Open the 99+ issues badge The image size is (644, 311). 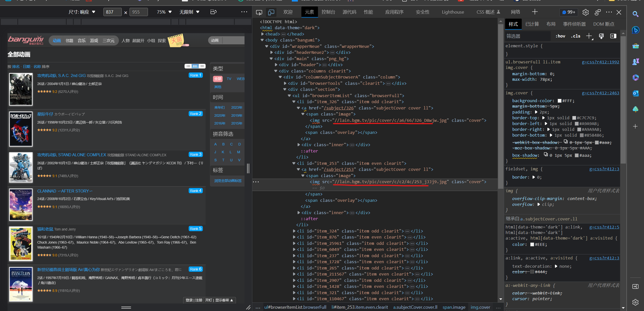pyautogui.click(x=569, y=12)
